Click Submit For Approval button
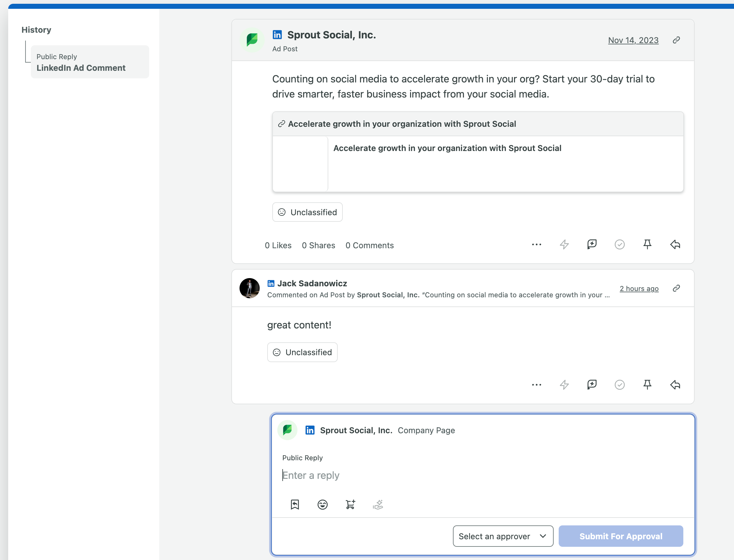This screenshot has width=734, height=560. (621, 536)
